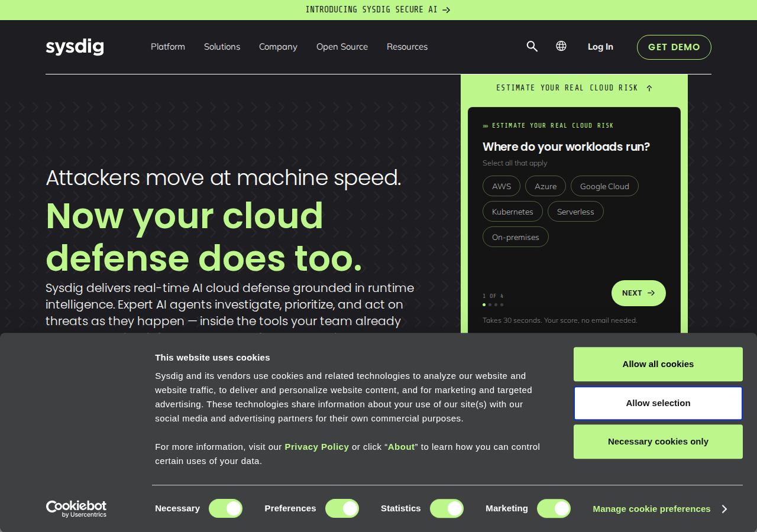Click Necessary cookies only
The width and height of the screenshot is (757, 532).
pyautogui.click(x=658, y=442)
